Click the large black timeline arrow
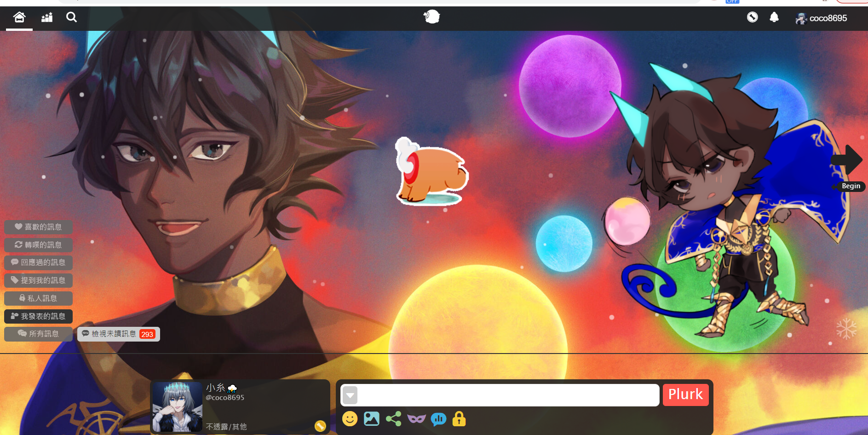The height and width of the screenshot is (435, 868). [847, 160]
